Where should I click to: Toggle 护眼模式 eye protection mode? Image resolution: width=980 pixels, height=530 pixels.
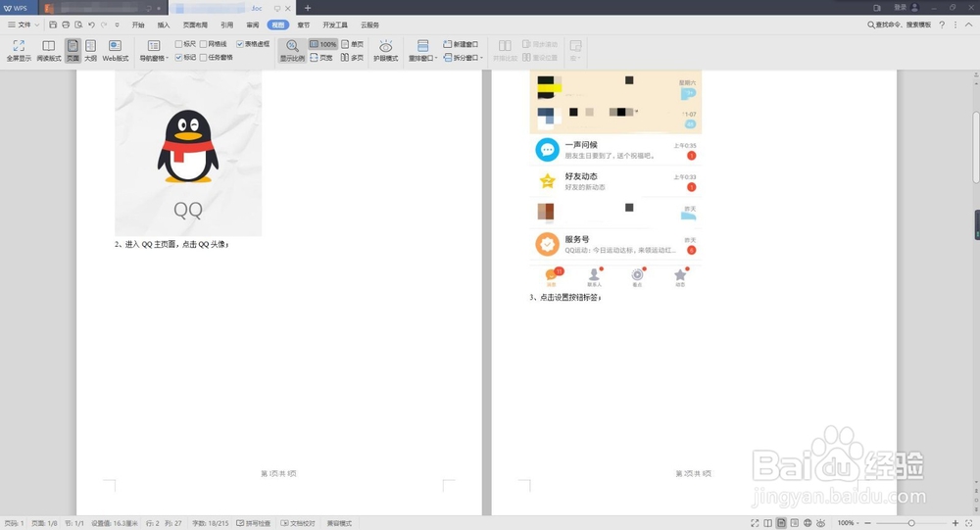pos(385,50)
